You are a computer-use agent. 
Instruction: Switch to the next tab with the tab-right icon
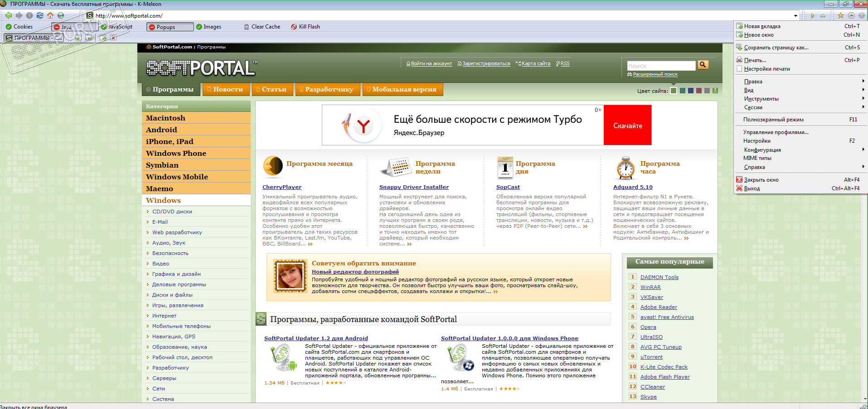(89, 38)
